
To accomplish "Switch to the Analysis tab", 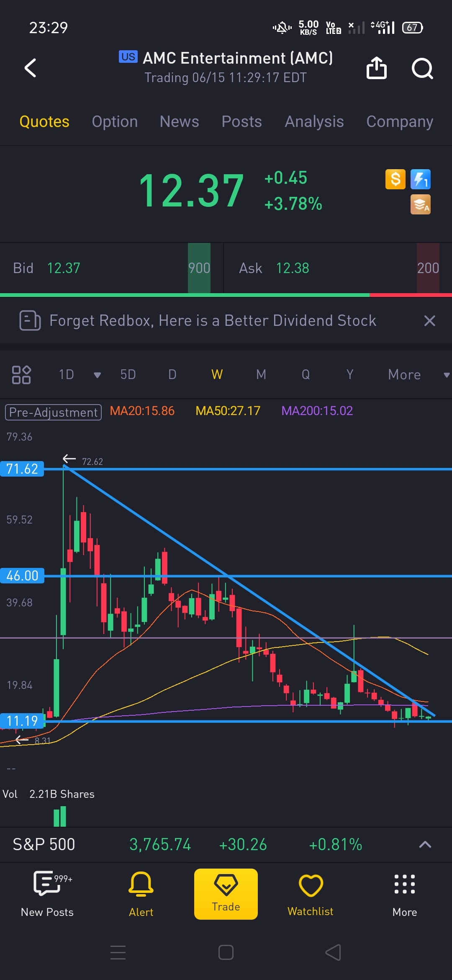I will [x=314, y=121].
